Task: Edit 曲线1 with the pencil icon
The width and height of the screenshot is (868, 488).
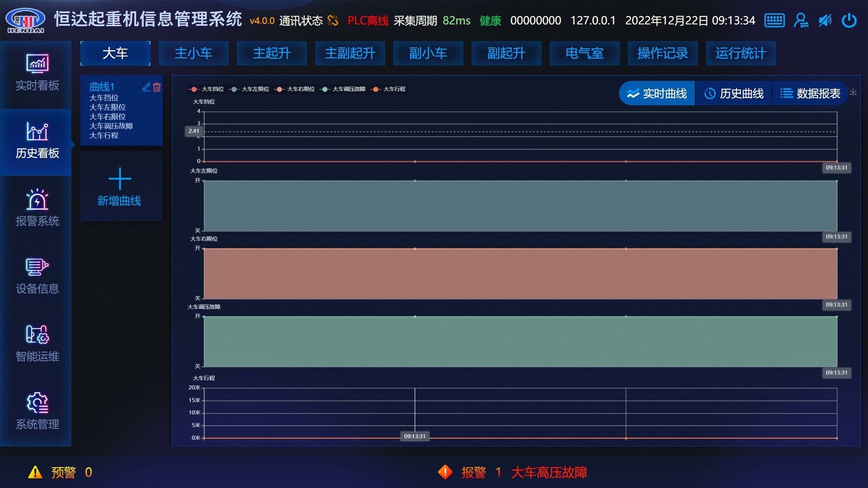Action: point(146,87)
